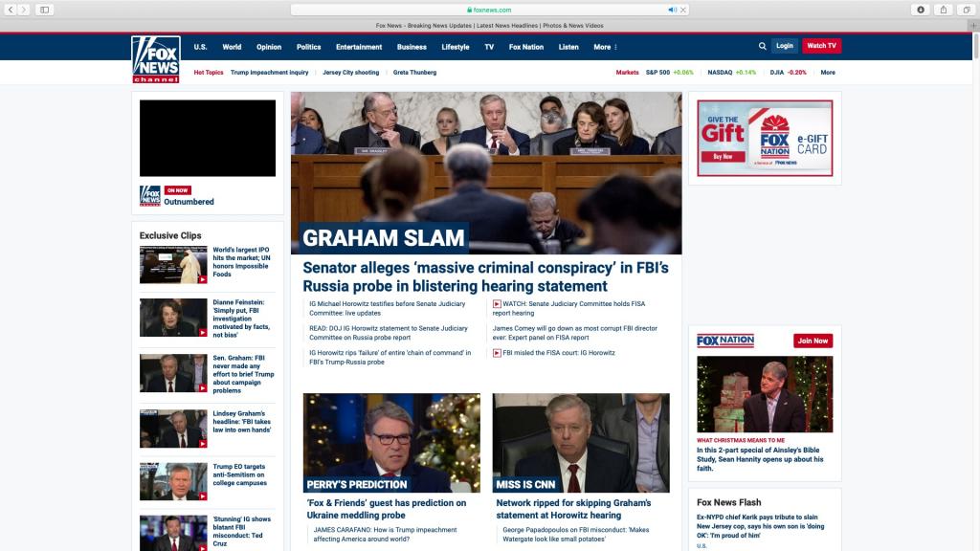Image resolution: width=980 pixels, height=551 pixels.
Task: Play the Dianne Feinstein clip thumbnail
Action: point(173,318)
